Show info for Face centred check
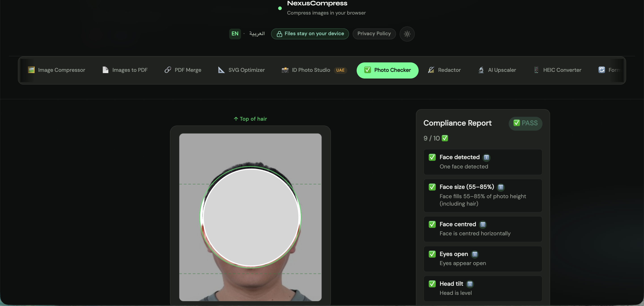The image size is (644, 306). coord(483,225)
